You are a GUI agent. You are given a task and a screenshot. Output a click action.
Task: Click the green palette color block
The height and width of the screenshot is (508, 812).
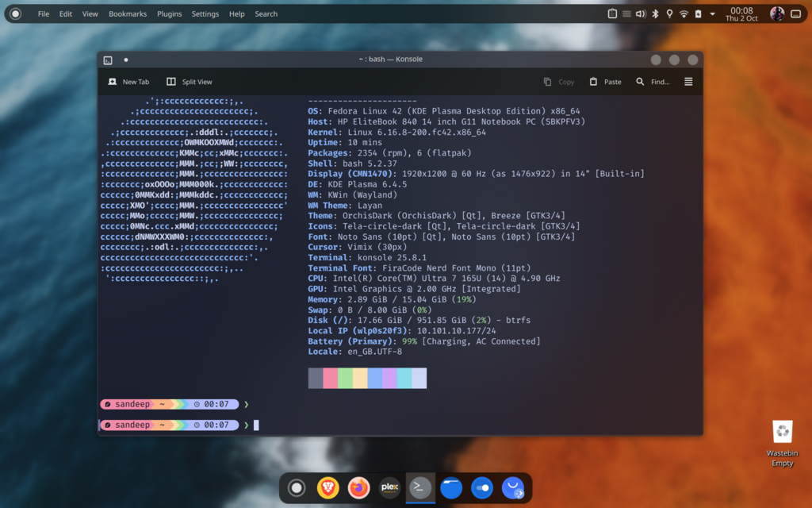coord(345,379)
